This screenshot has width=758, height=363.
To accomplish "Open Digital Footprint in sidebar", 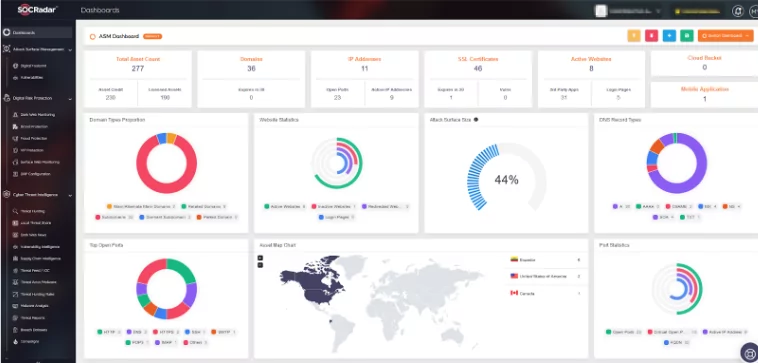I will (x=30, y=66).
